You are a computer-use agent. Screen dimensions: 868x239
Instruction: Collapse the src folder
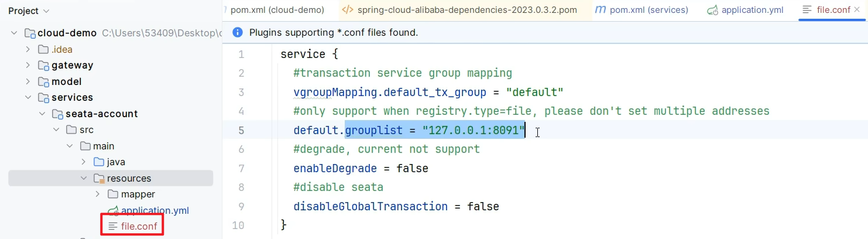[56, 129]
